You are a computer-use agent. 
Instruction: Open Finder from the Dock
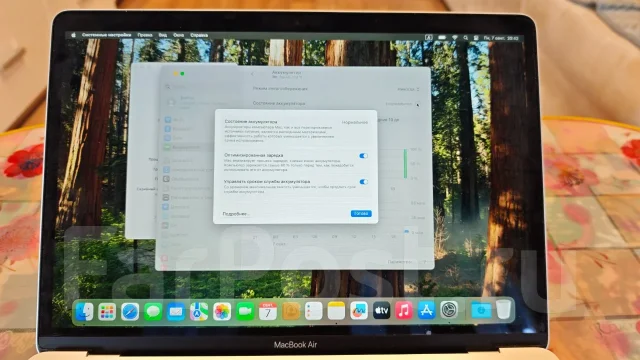click(x=84, y=312)
